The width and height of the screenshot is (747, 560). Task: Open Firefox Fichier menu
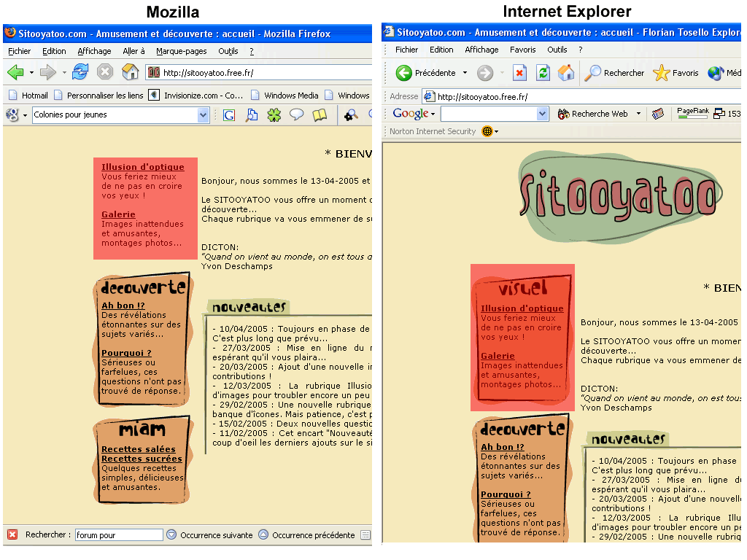point(20,51)
